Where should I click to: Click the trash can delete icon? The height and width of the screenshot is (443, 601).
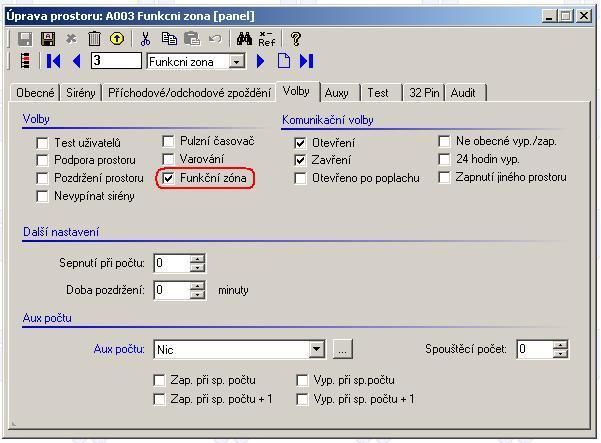[x=94, y=39]
